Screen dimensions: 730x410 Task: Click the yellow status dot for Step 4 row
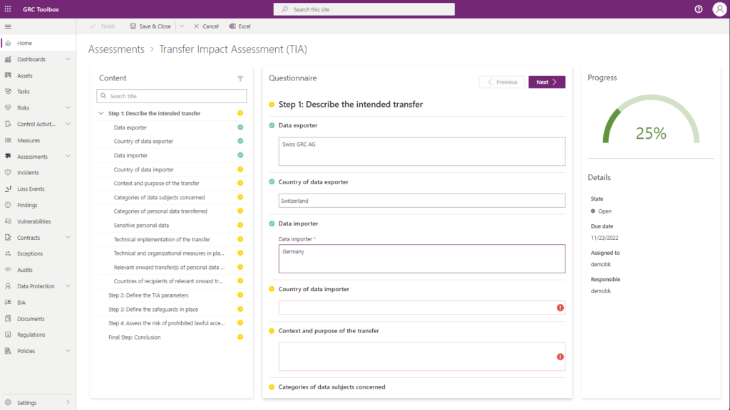240,323
